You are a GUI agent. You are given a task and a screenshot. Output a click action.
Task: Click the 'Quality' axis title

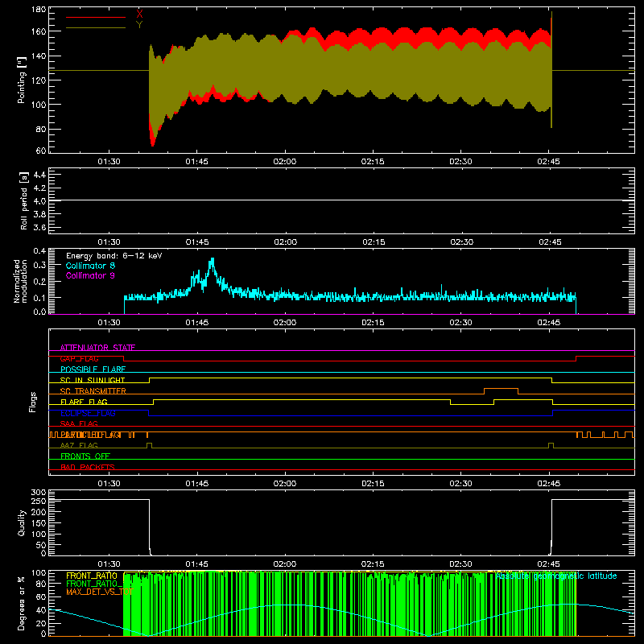[22, 522]
